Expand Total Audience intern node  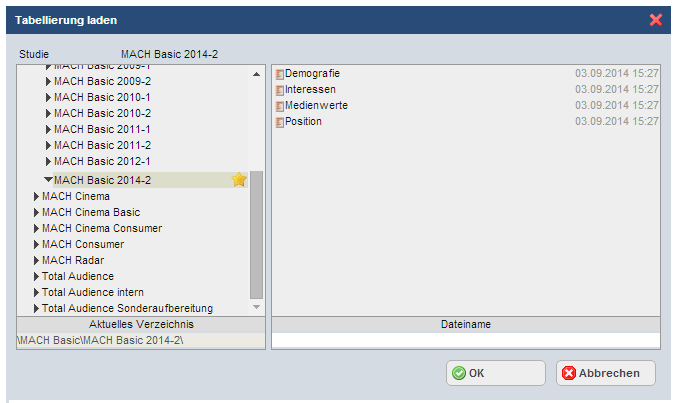tap(36, 292)
